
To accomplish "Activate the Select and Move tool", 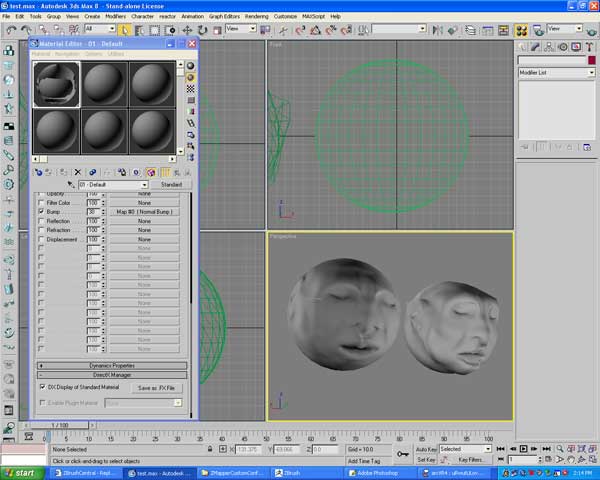I will (x=187, y=30).
